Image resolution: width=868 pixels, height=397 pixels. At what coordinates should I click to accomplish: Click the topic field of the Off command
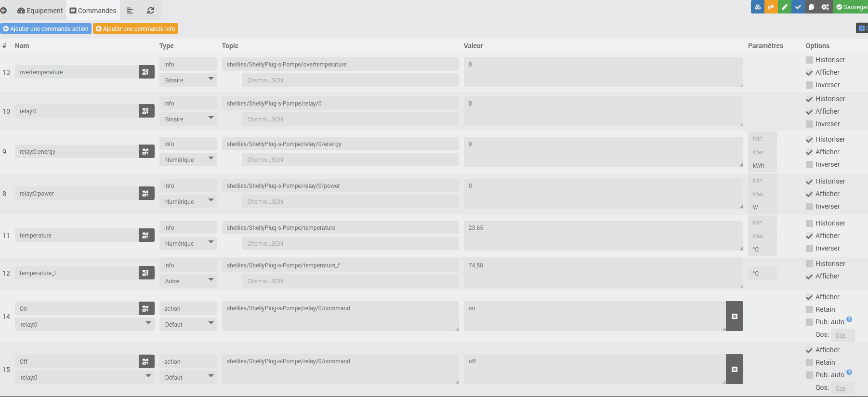coord(341,369)
